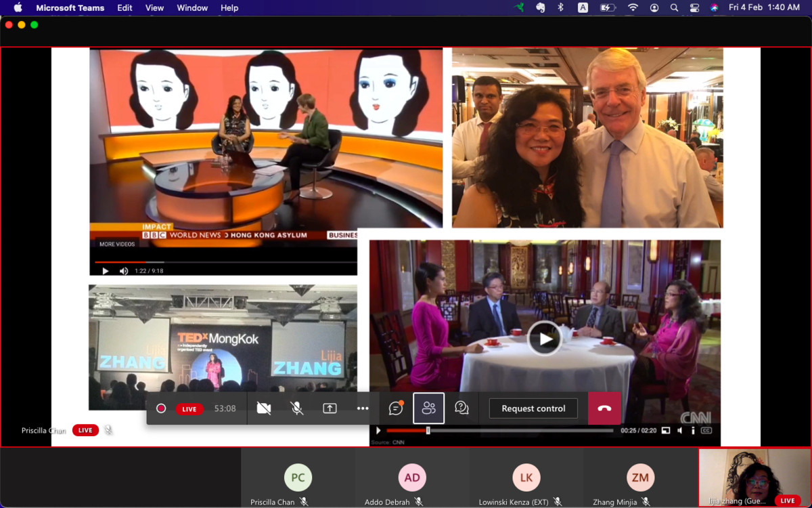
Task: Click the date and time display
Action: [764, 7]
